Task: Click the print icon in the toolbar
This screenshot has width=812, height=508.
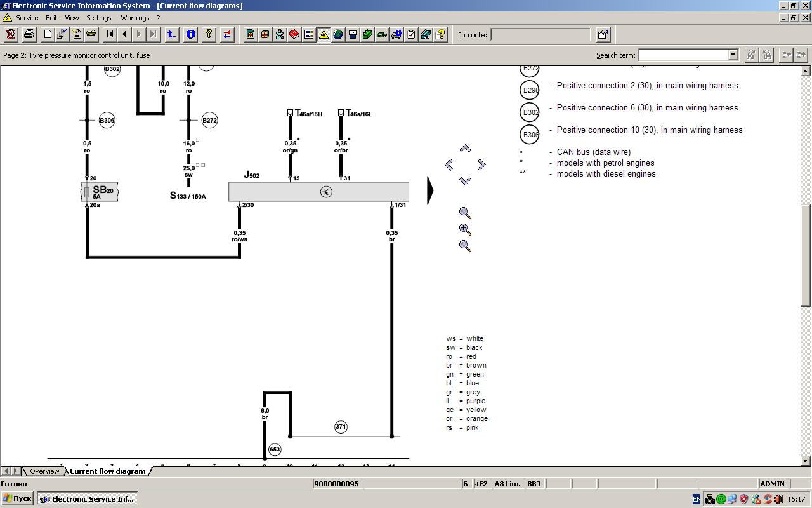Action: [x=29, y=34]
